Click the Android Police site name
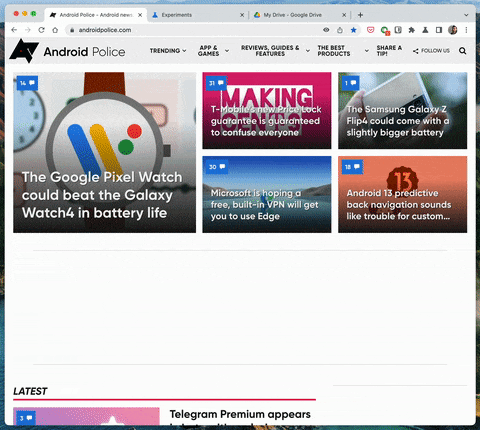This screenshot has width=480, height=430. click(x=84, y=52)
